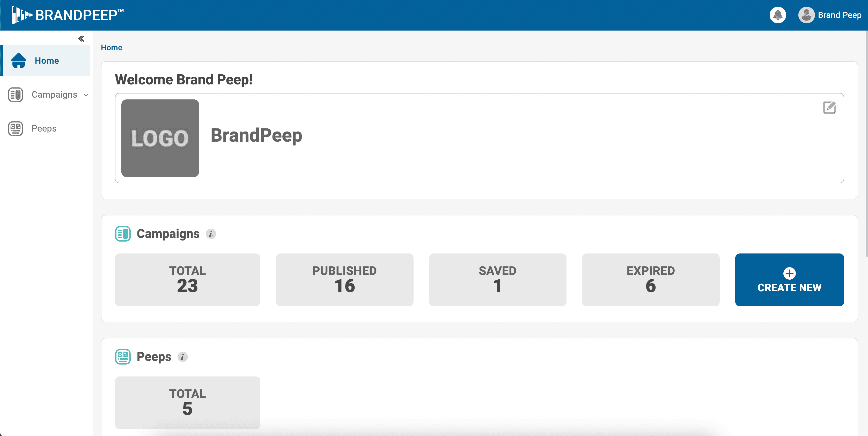The image size is (868, 436).
Task: Click the info icon next to Campaigns
Action: [211, 234]
